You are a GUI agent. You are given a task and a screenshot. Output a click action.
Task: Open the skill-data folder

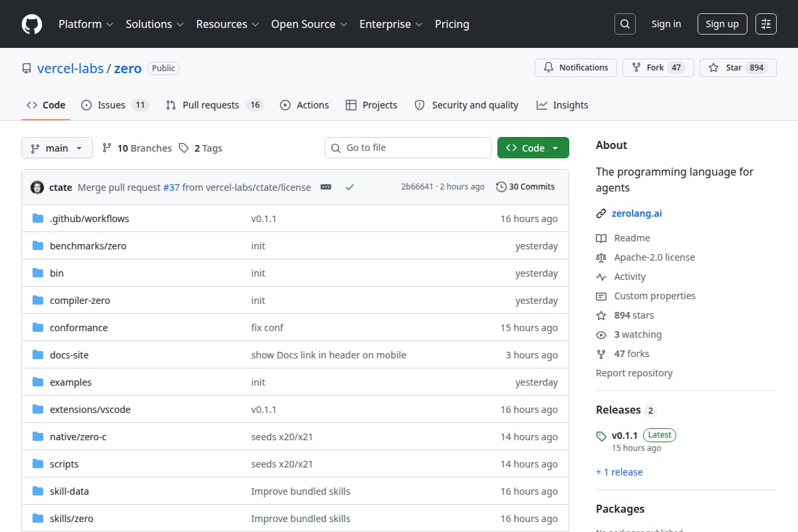(69, 491)
